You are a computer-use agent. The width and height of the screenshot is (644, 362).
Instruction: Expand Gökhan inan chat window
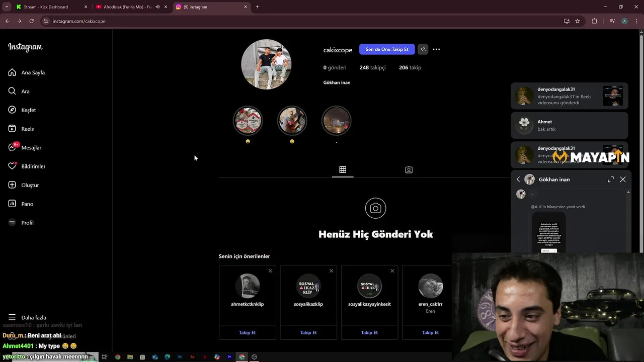(x=610, y=179)
